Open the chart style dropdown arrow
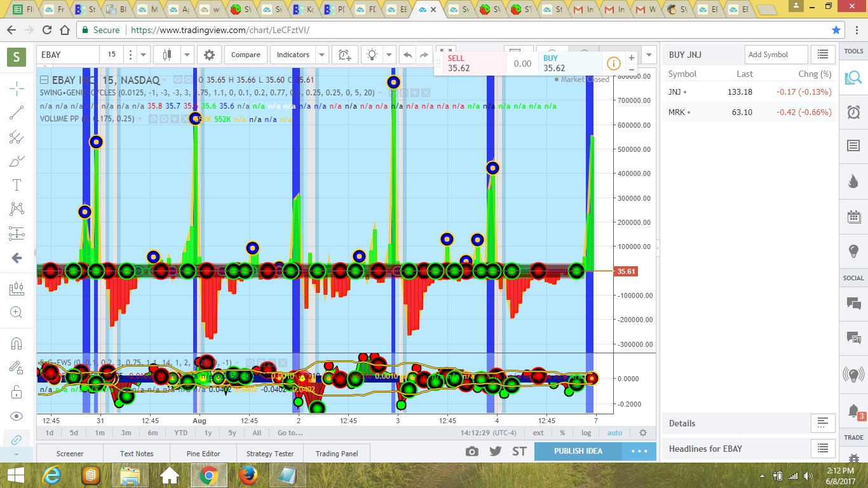The image size is (868, 488). tap(187, 55)
